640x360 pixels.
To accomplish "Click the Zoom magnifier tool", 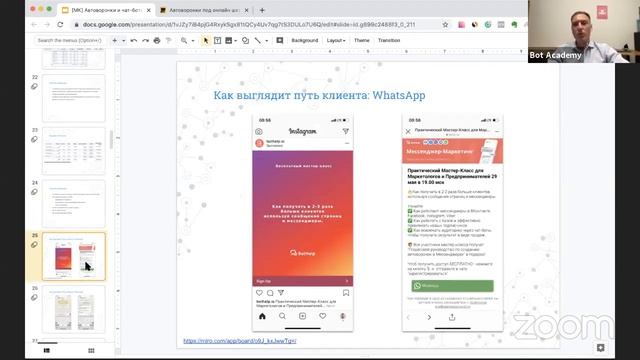I will click(184, 40).
